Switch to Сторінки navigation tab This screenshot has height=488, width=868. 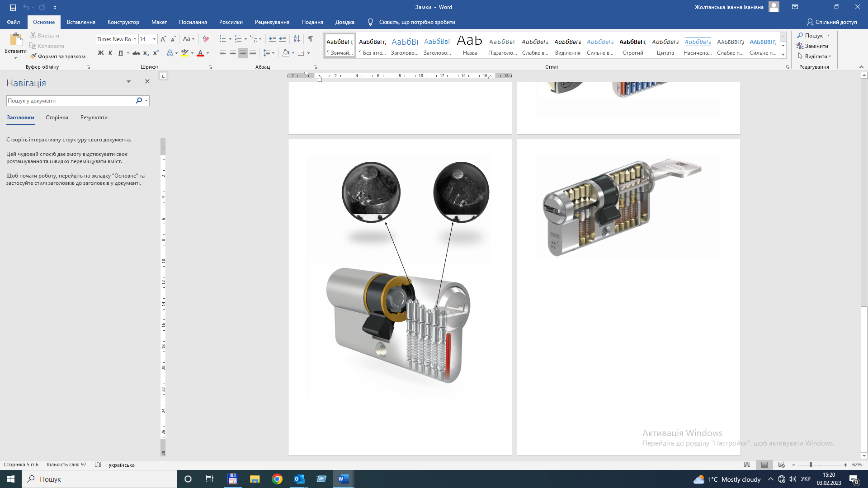pos(57,117)
